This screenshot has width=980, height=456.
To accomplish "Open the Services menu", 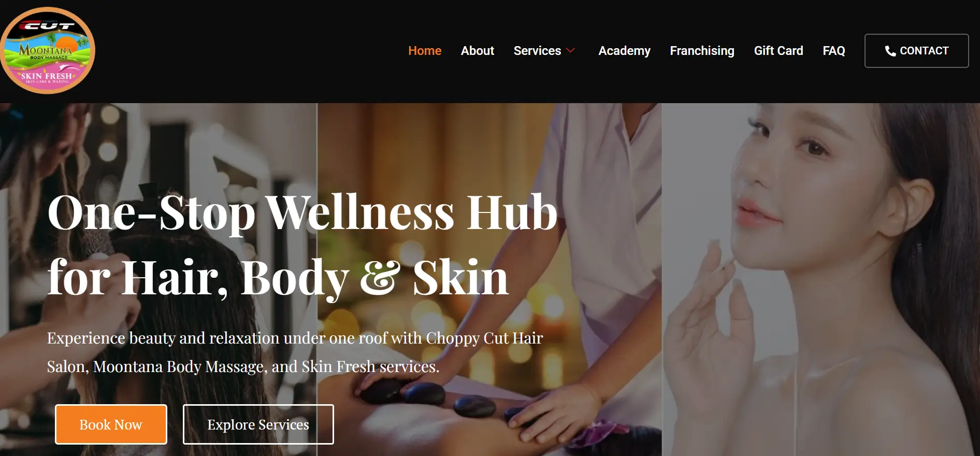I will tap(537, 51).
